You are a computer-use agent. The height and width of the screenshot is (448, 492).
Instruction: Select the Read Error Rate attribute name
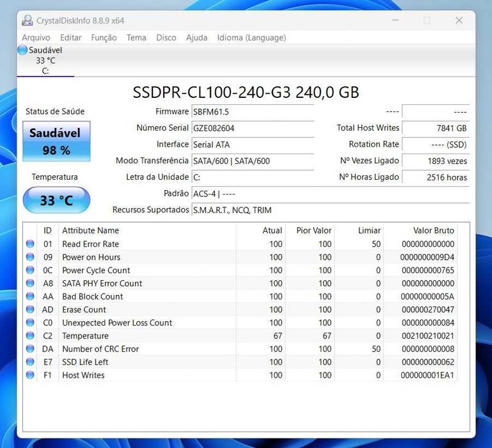tap(90, 244)
